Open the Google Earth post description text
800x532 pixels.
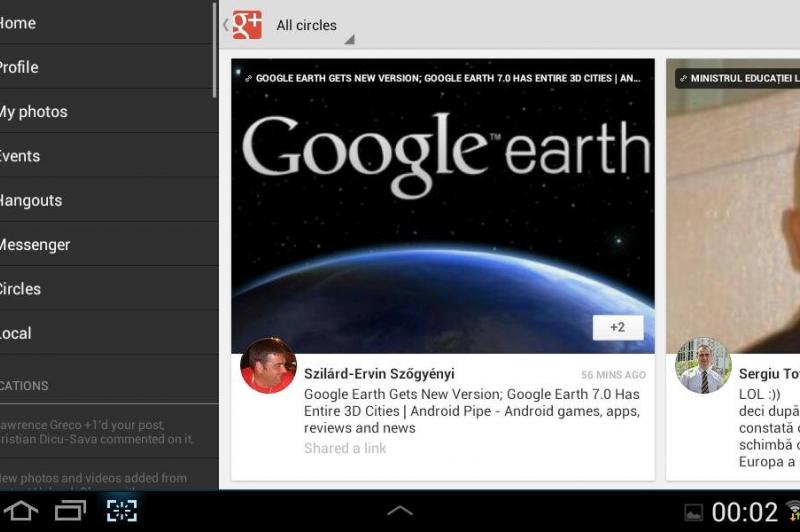click(471, 411)
